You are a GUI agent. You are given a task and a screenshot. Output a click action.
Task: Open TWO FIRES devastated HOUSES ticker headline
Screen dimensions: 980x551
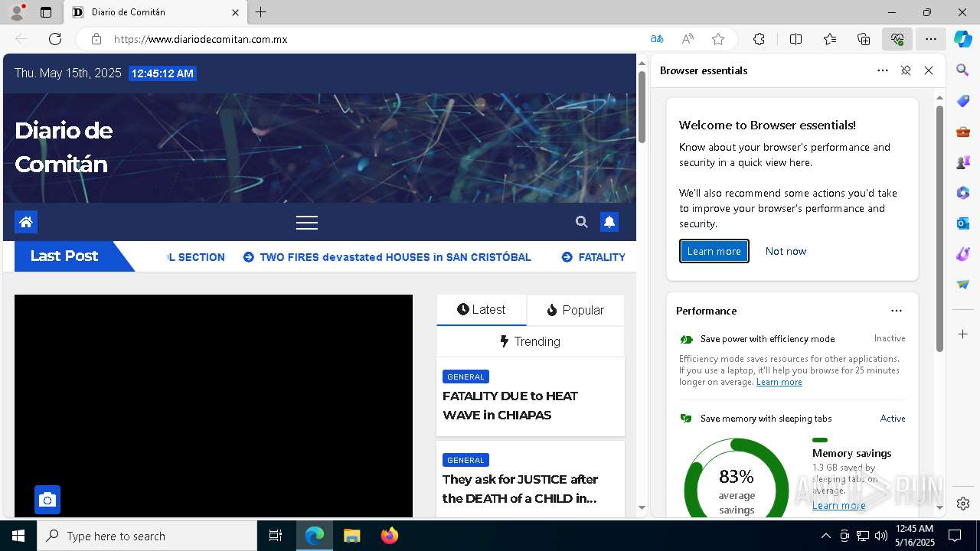tap(395, 257)
